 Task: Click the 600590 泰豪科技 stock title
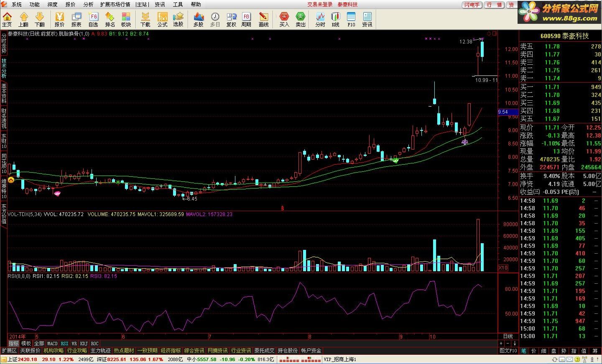(x=564, y=36)
